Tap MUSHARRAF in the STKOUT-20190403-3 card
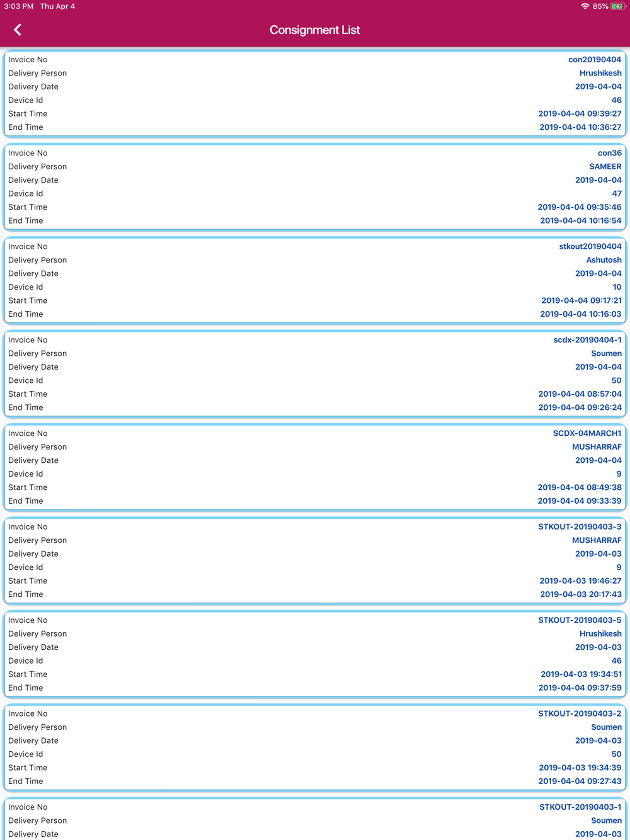The image size is (630, 840). 597,540
